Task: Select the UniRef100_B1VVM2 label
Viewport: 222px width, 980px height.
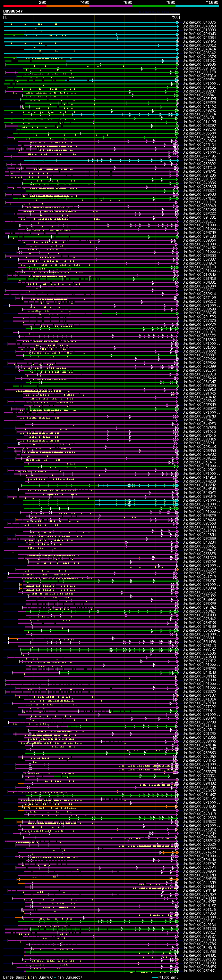Action: 199,485
